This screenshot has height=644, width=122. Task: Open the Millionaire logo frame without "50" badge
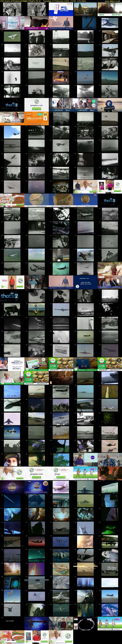pyautogui.click(x=12, y=487)
